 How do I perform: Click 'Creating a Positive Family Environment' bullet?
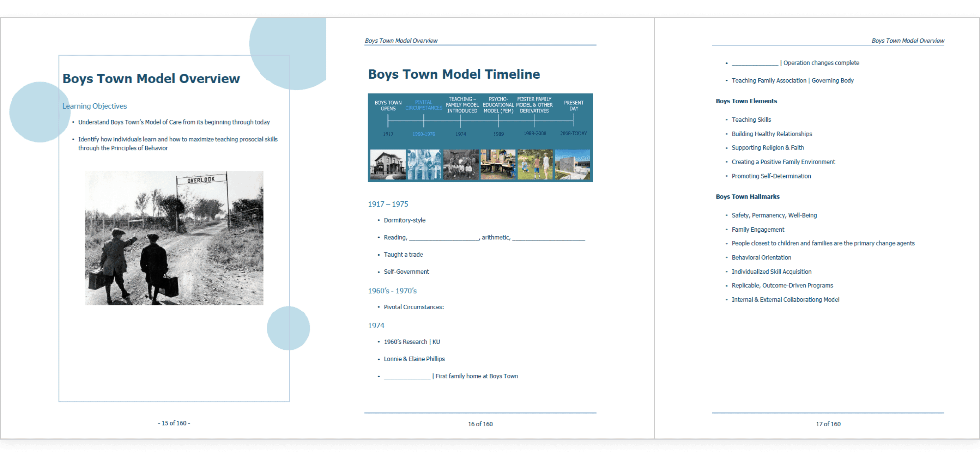pos(783,162)
